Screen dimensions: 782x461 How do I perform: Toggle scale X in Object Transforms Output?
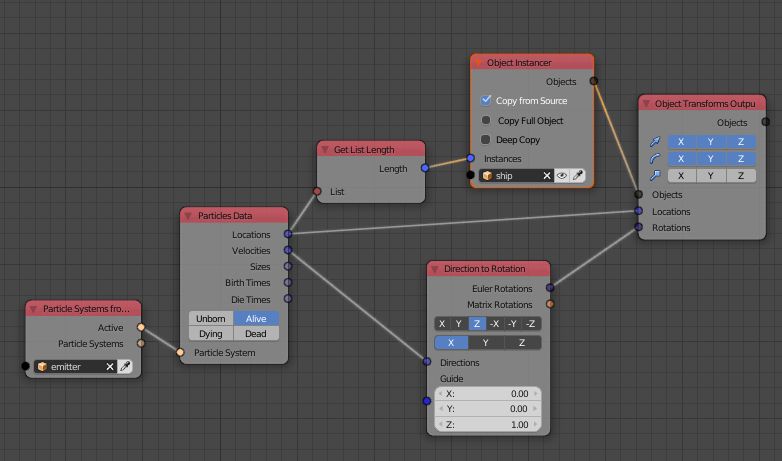pos(681,176)
